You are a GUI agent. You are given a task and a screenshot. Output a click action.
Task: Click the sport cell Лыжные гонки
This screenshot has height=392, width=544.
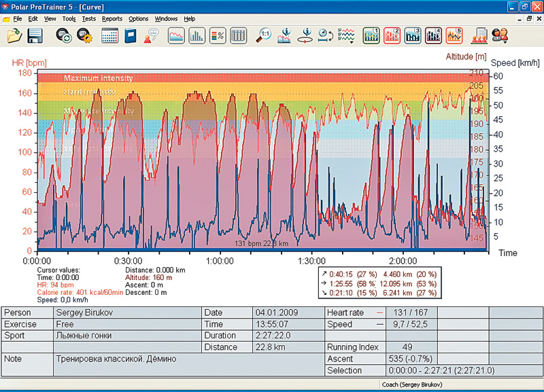pos(127,336)
